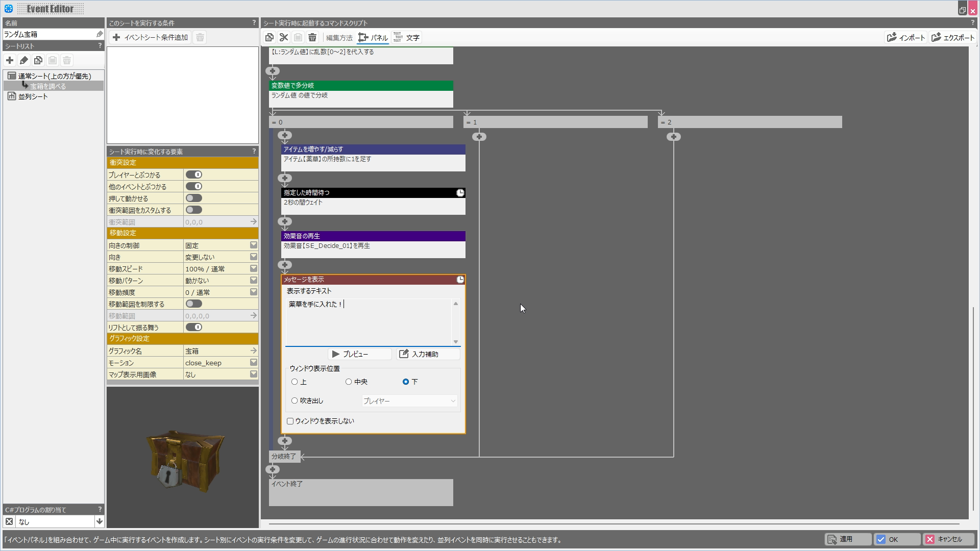Viewport: 980px width, 551px height.
Task: Enable 衝突範囲をカスタムする switch
Action: 194,210
